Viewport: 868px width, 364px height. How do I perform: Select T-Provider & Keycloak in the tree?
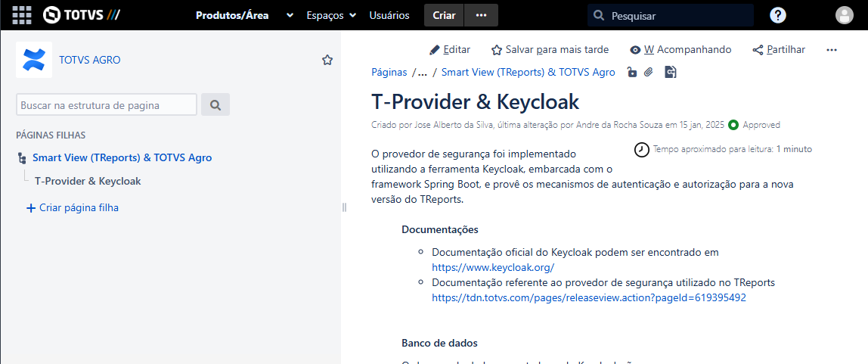pyautogui.click(x=88, y=181)
